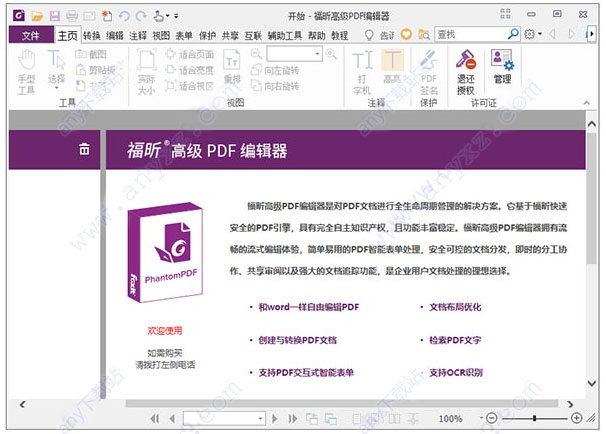Select the 打字机 typewriter tool
Image resolution: width=606 pixels, height=434 pixels.
(362, 72)
